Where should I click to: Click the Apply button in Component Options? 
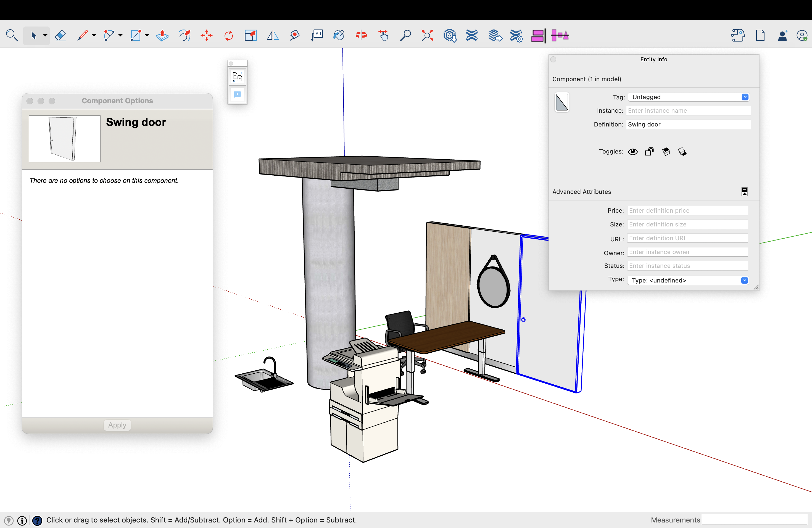tap(117, 425)
